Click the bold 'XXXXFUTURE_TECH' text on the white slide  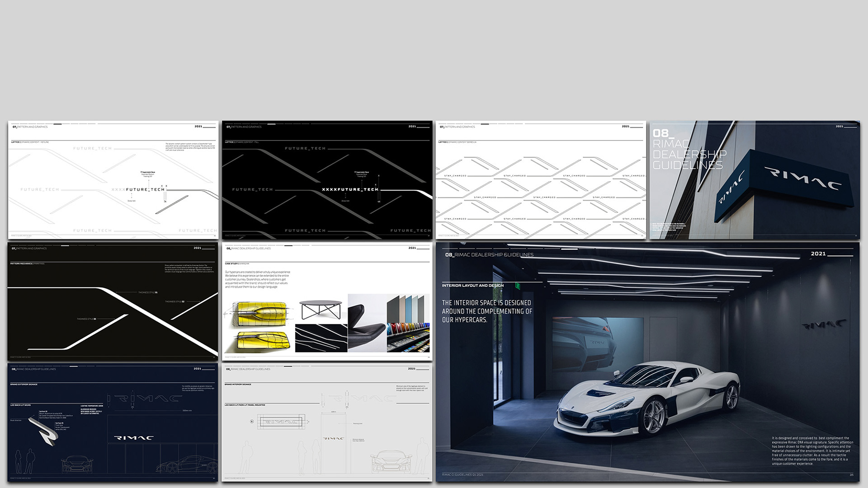pos(138,190)
